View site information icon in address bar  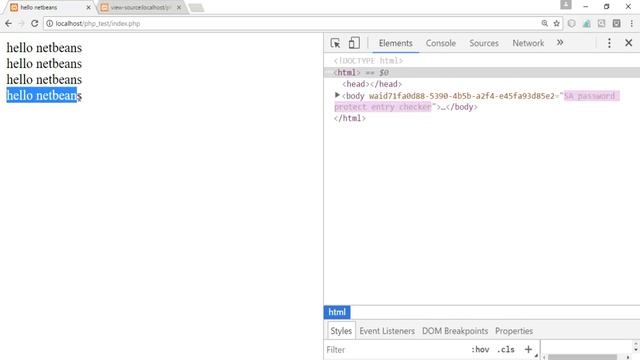click(x=49, y=24)
